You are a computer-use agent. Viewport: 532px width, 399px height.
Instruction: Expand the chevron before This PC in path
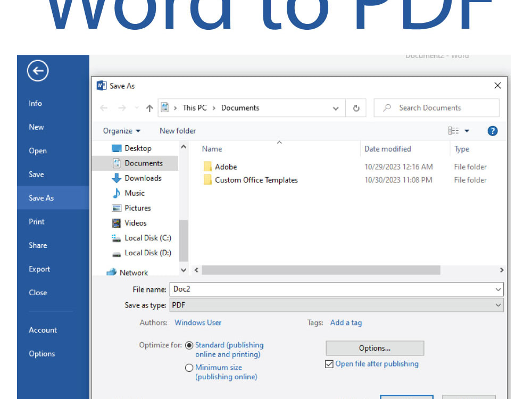click(176, 108)
